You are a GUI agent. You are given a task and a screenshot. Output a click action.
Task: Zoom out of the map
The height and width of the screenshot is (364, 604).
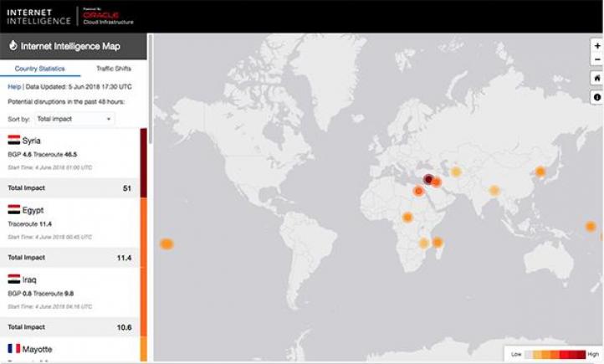point(596,59)
